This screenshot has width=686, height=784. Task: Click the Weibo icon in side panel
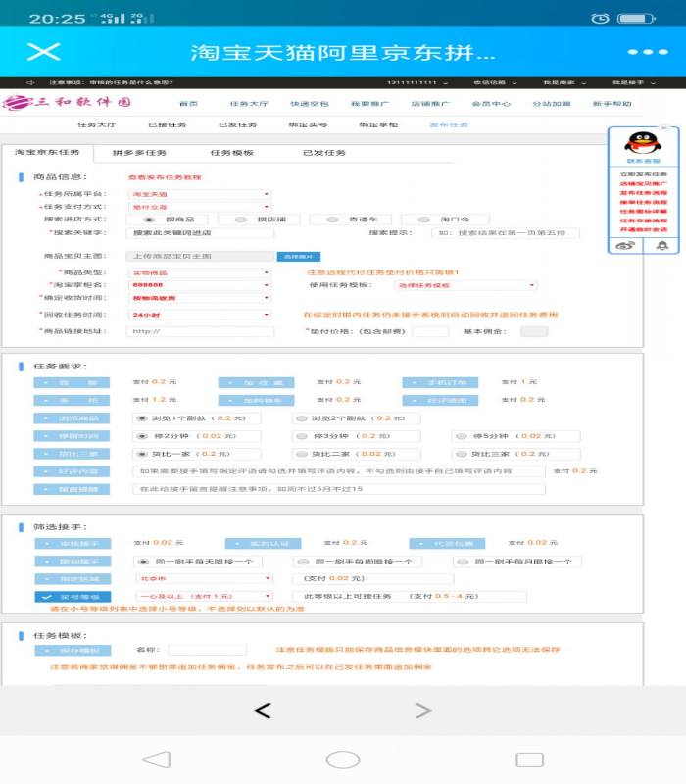point(626,245)
